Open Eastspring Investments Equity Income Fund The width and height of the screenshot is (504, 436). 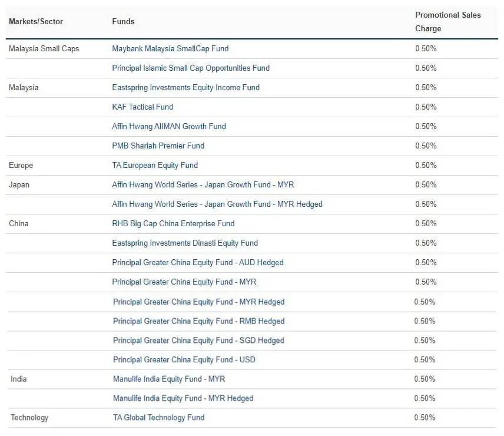[x=185, y=88]
